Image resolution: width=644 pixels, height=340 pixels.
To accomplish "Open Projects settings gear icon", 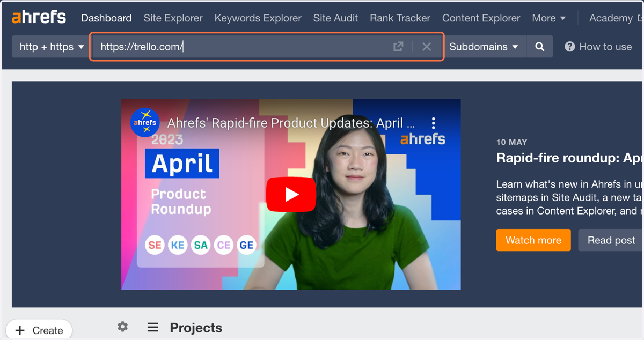I will pos(123,327).
